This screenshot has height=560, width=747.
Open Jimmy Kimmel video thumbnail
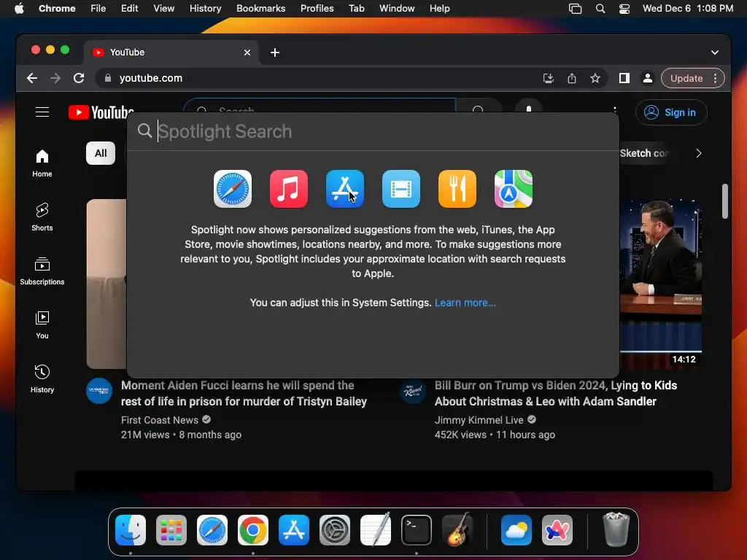(x=661, y=284)
